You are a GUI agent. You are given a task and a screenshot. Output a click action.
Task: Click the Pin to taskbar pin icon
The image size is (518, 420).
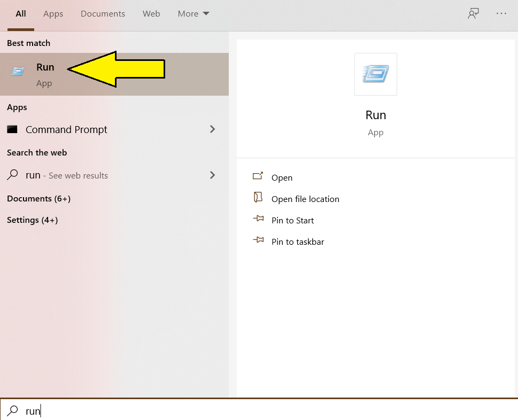(258, 240)
